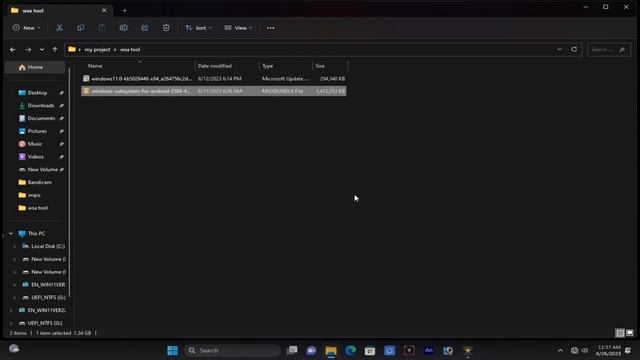
Task: Click the wsa tool breadcrumb
Action: [x=130, y=49]
